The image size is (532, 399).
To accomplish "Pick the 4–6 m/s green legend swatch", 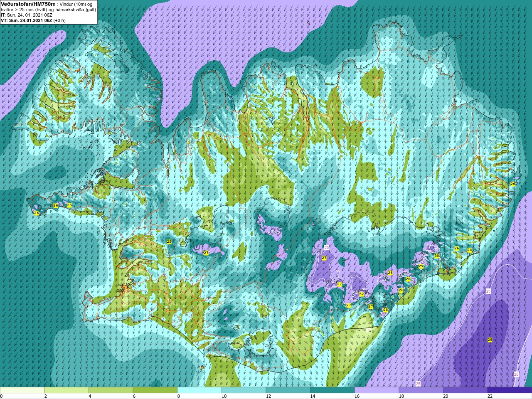I will click(x=111, y=390).
